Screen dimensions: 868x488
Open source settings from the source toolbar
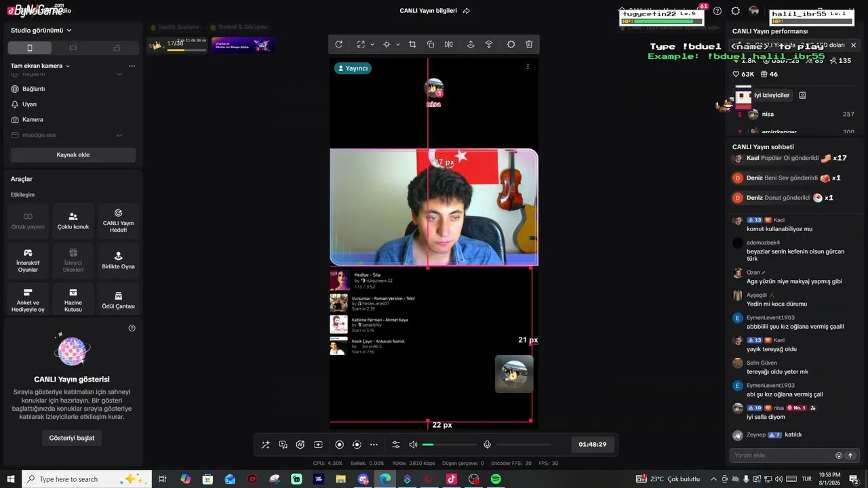pyautogui.click(x=511, y=45)
